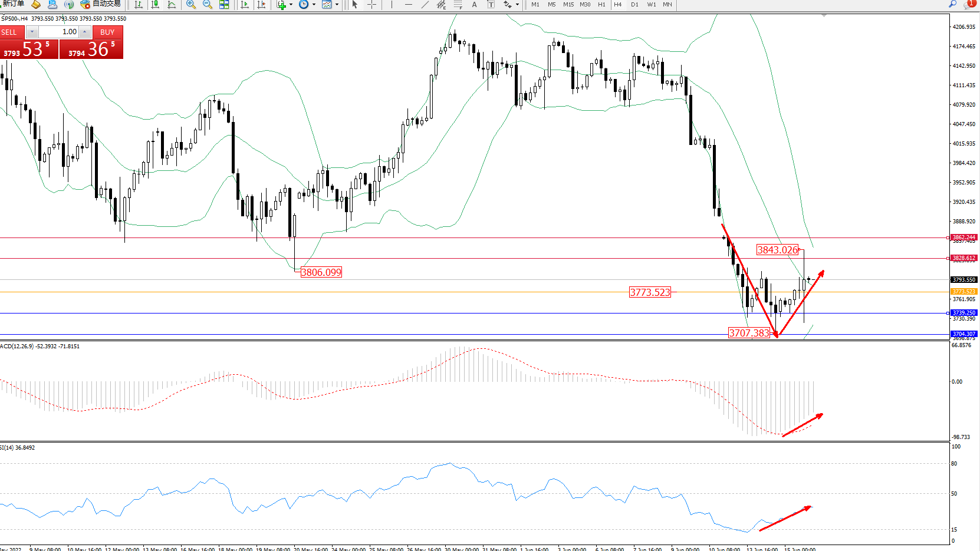Switch to the M15 timeframe
Viewport: 980px width, 551px height.
click(568, 5)
